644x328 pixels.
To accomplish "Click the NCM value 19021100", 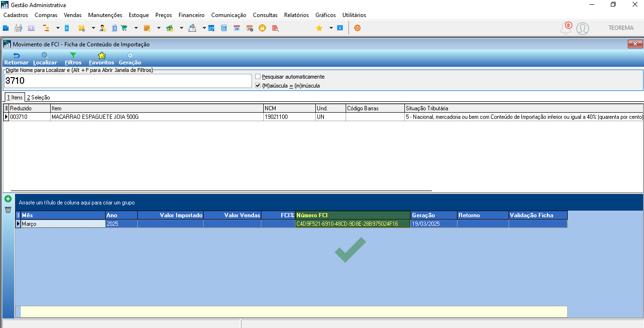I will tap(289, 117).
